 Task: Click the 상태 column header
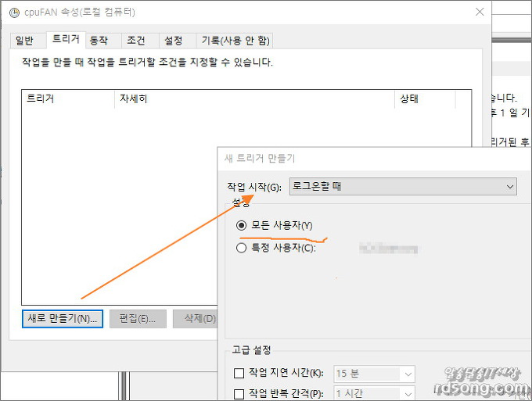pyautogui.click(x=409, y=99)
